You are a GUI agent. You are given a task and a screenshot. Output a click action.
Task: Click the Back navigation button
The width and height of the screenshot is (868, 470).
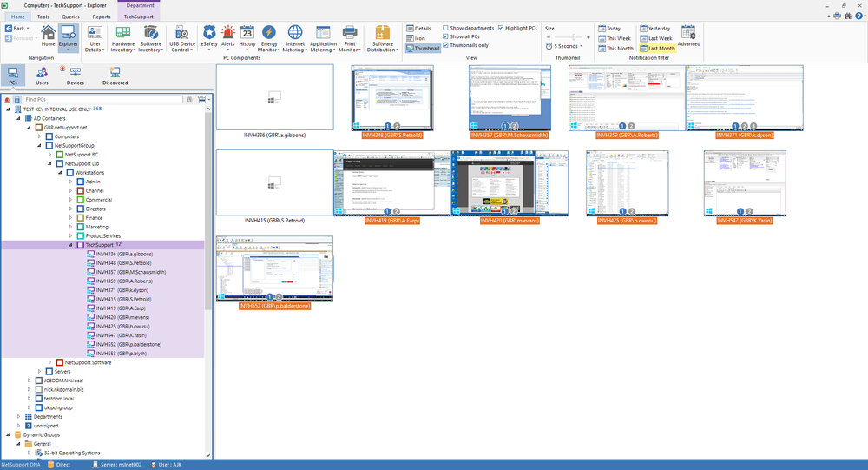15,29
